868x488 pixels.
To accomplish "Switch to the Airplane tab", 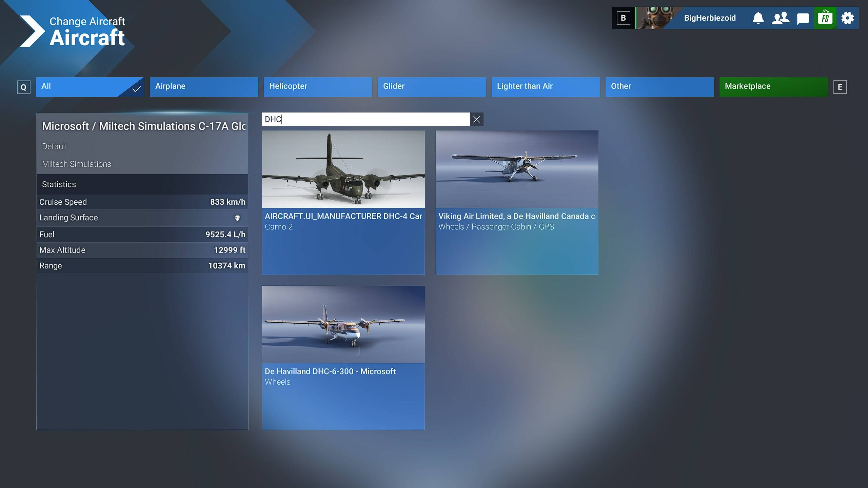I will point(204,87).
